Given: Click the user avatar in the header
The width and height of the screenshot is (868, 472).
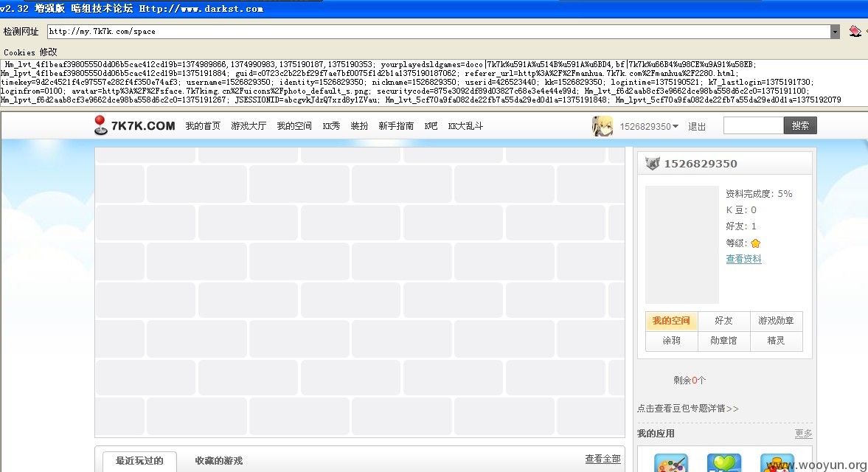Looking at the screenshot, I should point(603,126).
